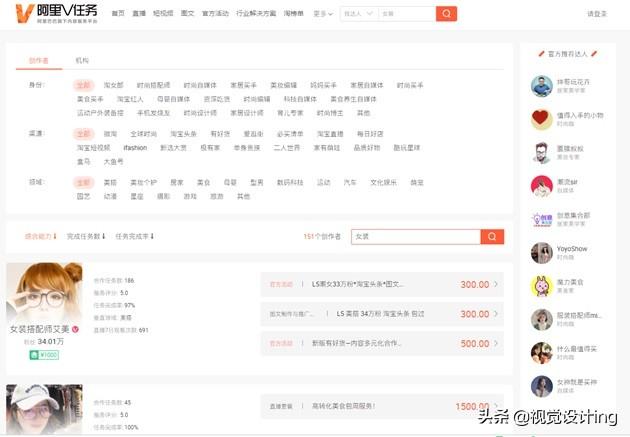630x437 pixels.
Task: Click the creator search input field
Action: coord(416,237)
